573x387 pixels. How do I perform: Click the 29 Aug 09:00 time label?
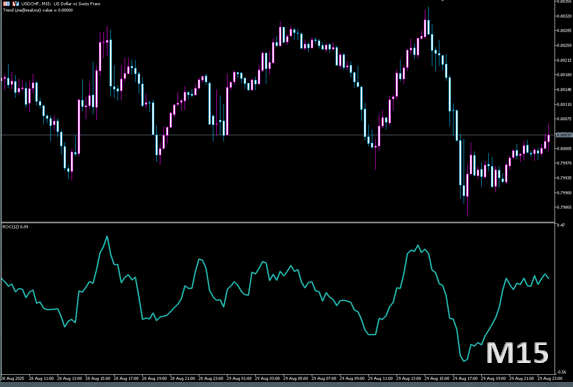coord(353,378)
